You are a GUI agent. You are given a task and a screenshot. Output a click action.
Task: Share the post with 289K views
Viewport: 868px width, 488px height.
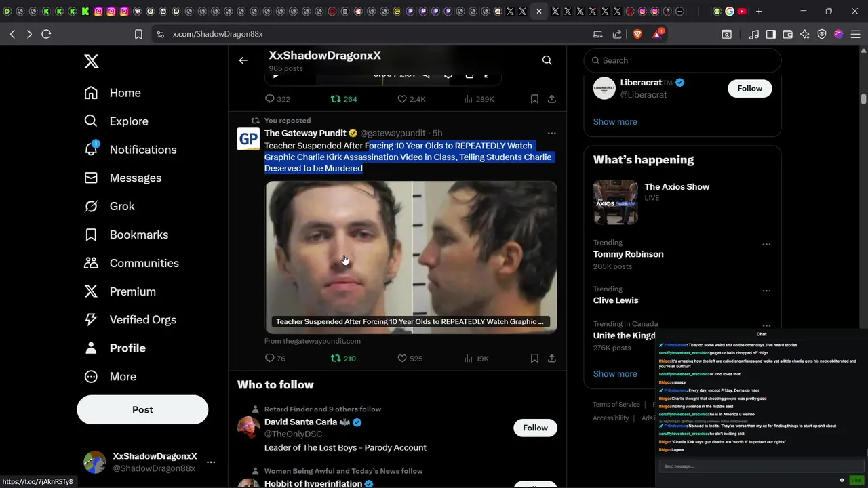pyautogui.click(x=552, y=99)
